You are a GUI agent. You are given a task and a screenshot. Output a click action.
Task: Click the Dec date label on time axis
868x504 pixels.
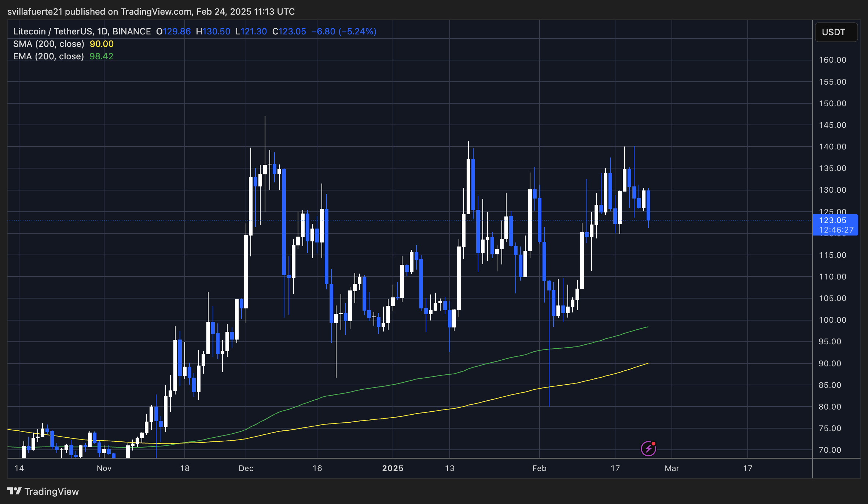pyautogui.click(x=246, y=468)
